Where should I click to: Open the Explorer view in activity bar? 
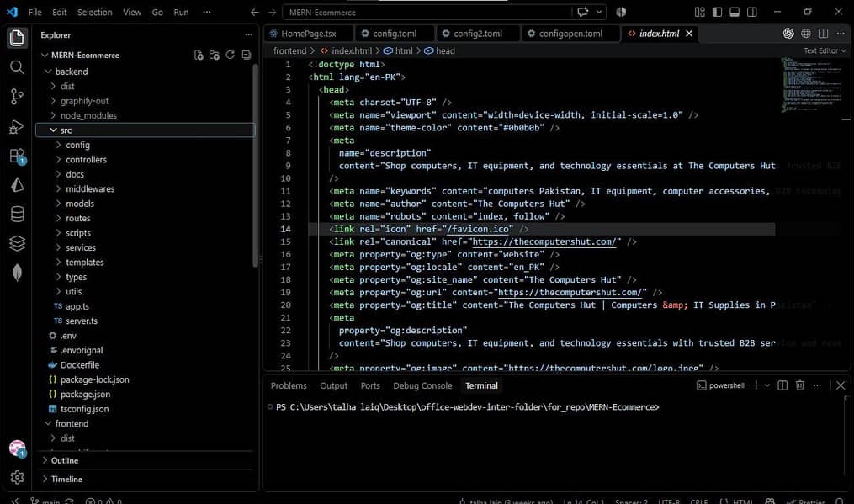click(x=17, y=38)
